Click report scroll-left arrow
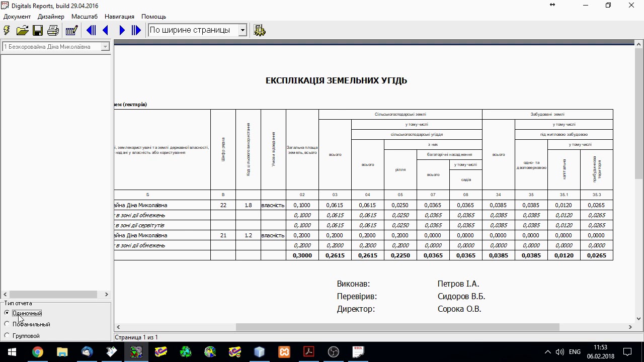Screen dimensions: 644x362 (x=118, y=327)
